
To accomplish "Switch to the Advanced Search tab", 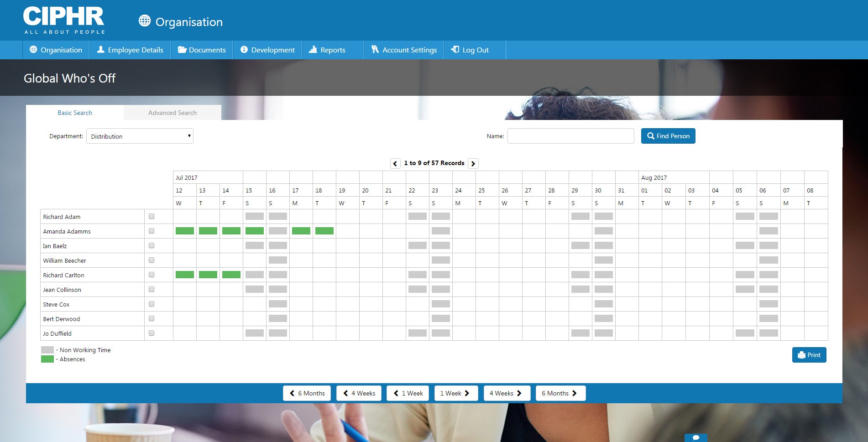I will [x=172, y=113].
